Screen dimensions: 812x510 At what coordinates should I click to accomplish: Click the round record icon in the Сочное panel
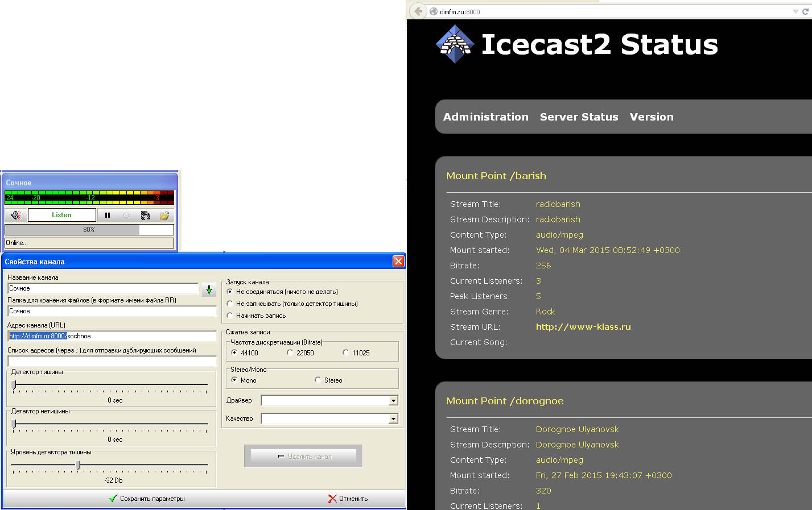[126, 215]
